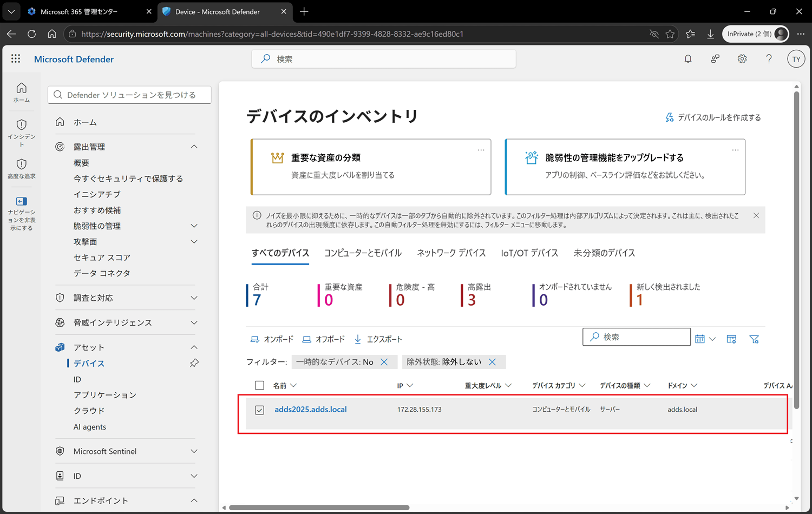Open browser home page icon
The height and width of the screenshot is (514, 812).
point(52,34)
